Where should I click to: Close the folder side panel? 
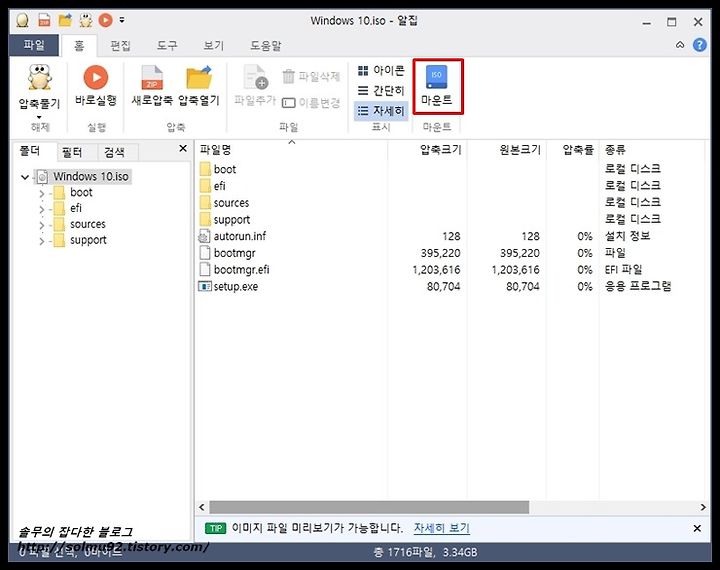(x=183, y=148)
